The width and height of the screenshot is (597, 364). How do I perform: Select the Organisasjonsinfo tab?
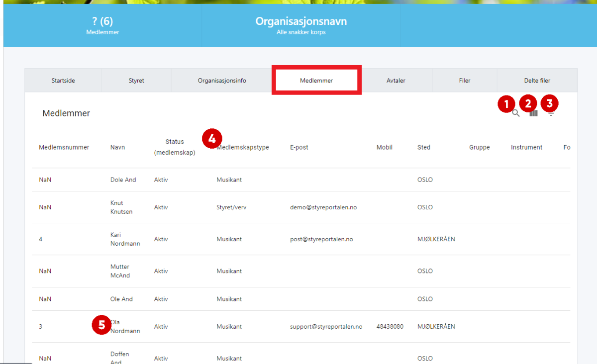222,81
